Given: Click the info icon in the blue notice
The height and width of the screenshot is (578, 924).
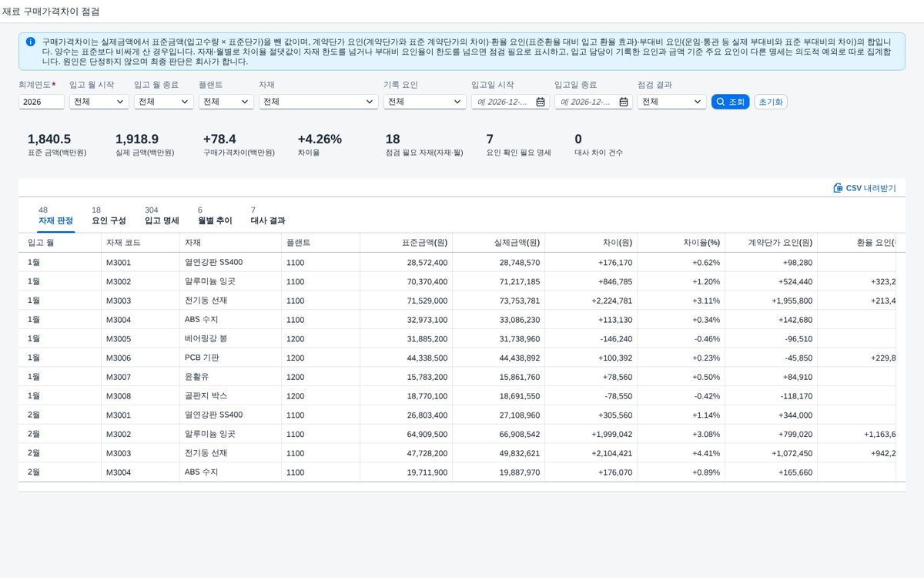Looking at the screenshot, I should click(30, 42).
